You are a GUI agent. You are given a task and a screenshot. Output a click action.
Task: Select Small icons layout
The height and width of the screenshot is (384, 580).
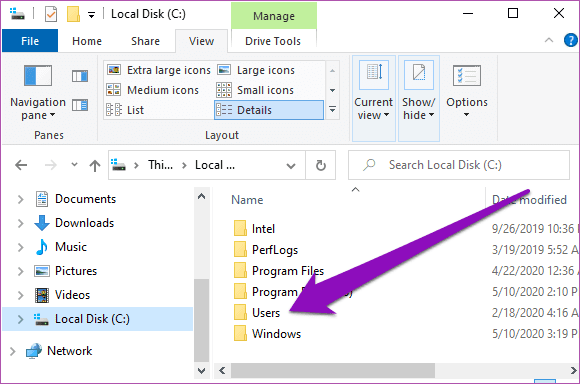pyautogui.click(x=255, y=90)
